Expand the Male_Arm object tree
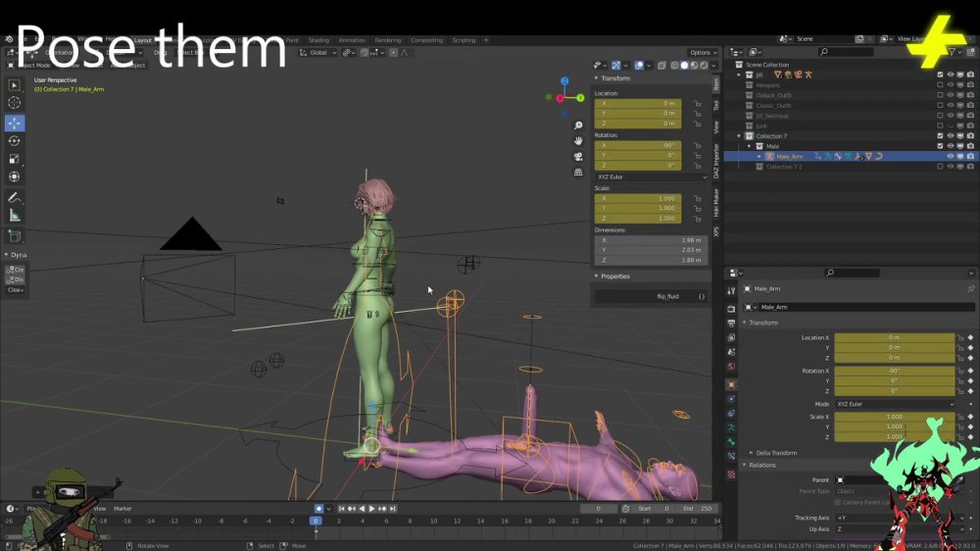980x551 pixels. [x=759, y=156]
